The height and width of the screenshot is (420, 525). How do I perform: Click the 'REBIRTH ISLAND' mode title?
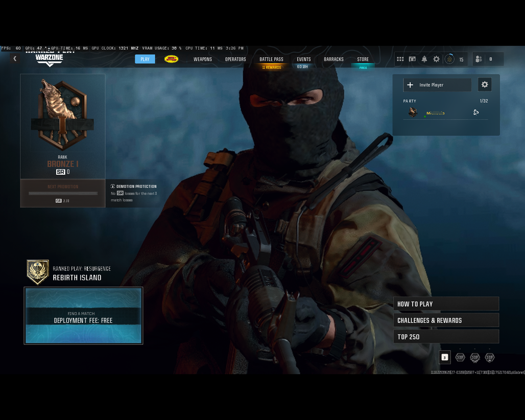pos(77,277)
